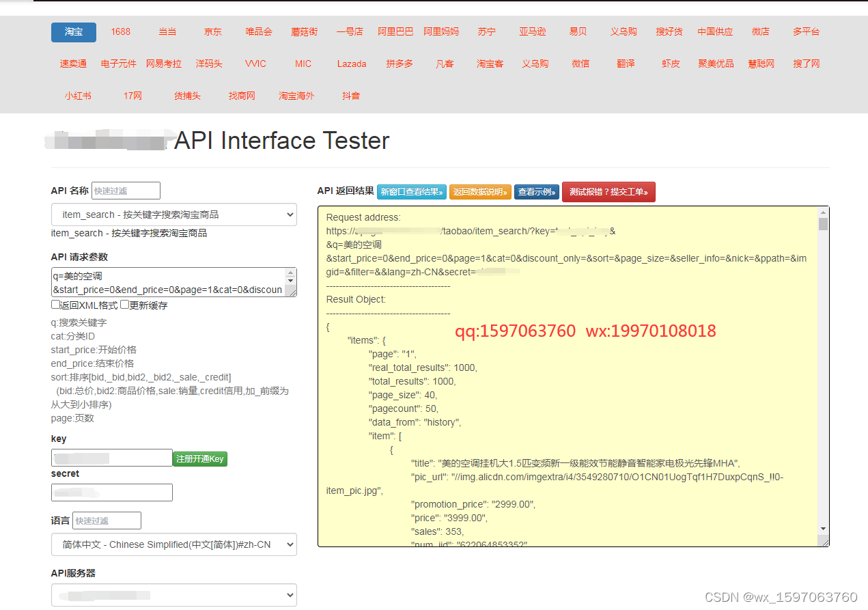The image size is (868, 610).
Task: Switch to the 凡客 tab
Action: coord(445,64)
